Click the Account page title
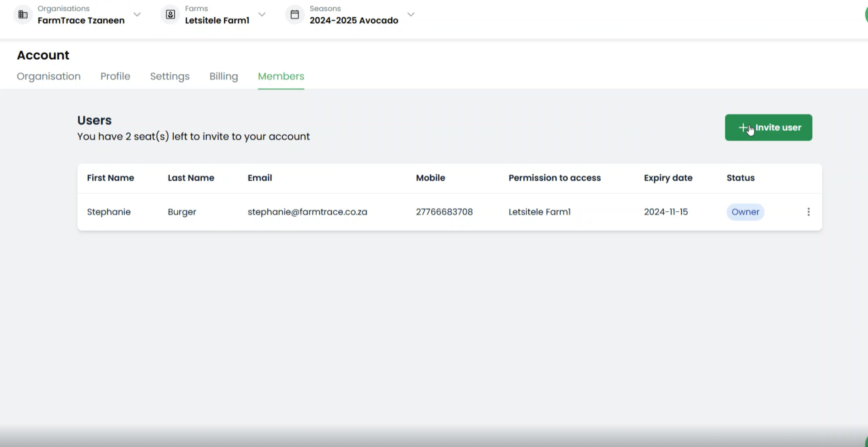Image resolution: width=868 pixels, height=447 pixels. tap(43, 55)
